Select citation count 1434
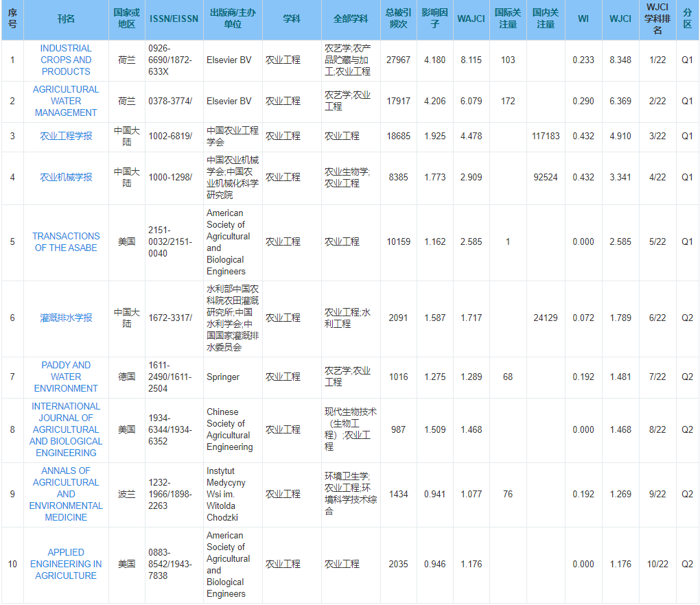Viewport: 700px width, 605px height. click(399, 494)
